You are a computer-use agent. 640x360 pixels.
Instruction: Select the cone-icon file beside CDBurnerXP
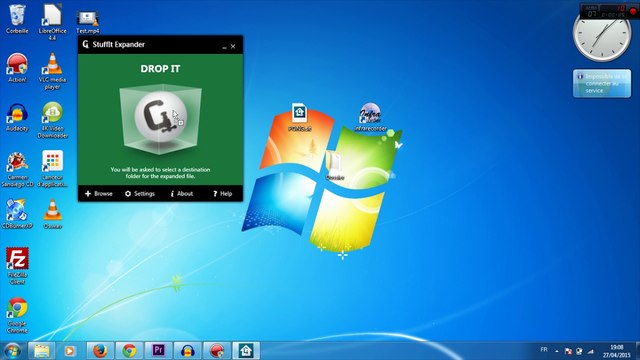point(52,214)
